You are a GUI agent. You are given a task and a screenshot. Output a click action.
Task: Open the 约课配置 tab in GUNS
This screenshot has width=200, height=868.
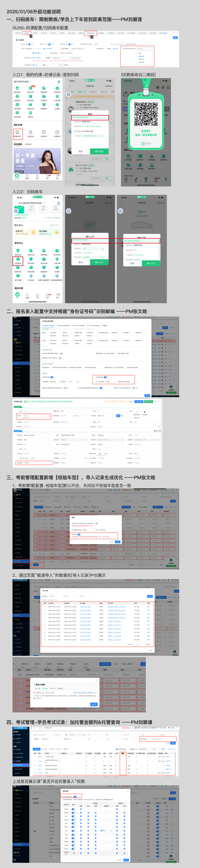(26, 33)
